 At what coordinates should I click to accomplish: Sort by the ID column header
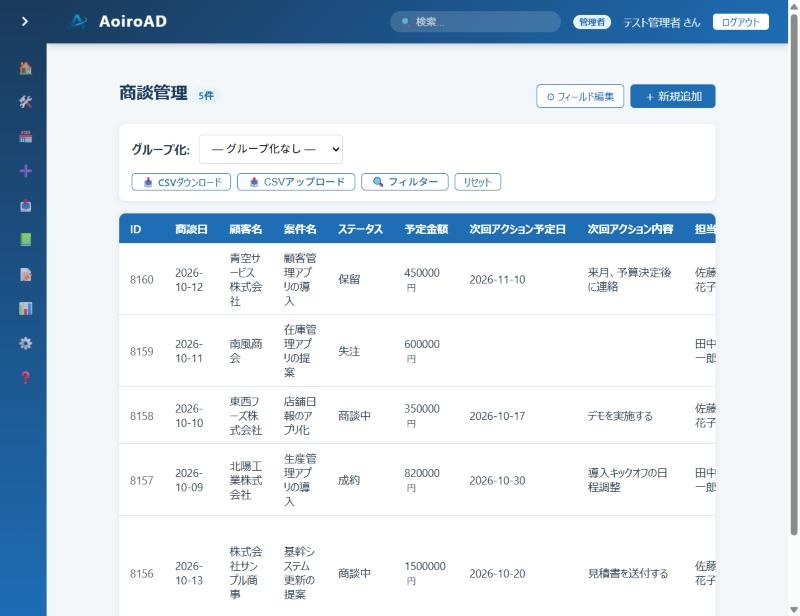click(x=135, y=229)
